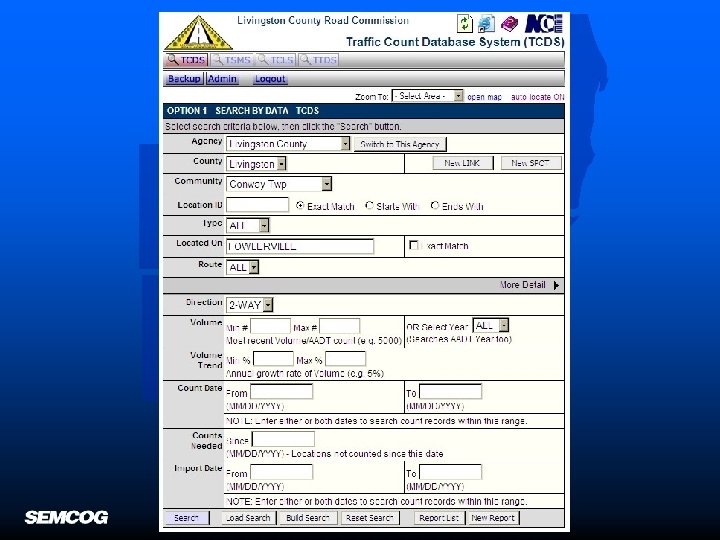This screenshot has height=540, width=720.
Task: Click the Located On text field
Action: [300, 246]
